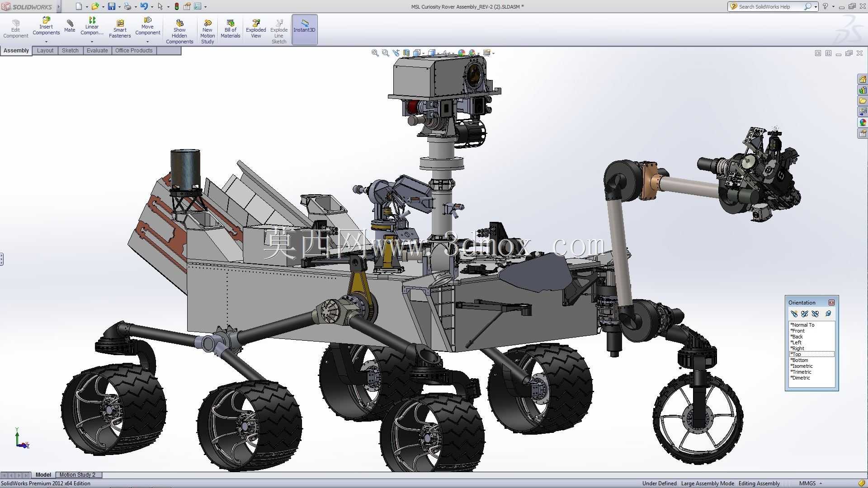
Task: Open the Undo history dropdown arrow
Action: 152,7
